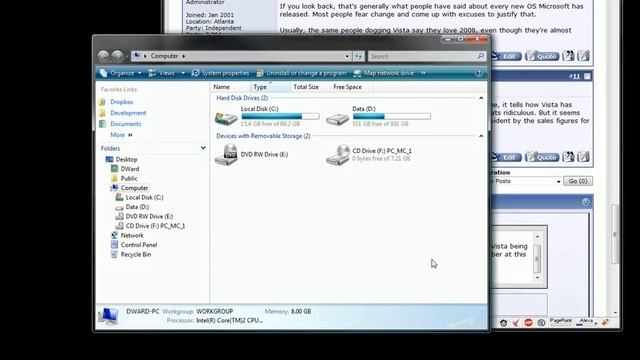Image resolution: width=640 pixels, height=360 pixels.
Task: Click the computer icon in the details pane
Action: click(109, 316)
